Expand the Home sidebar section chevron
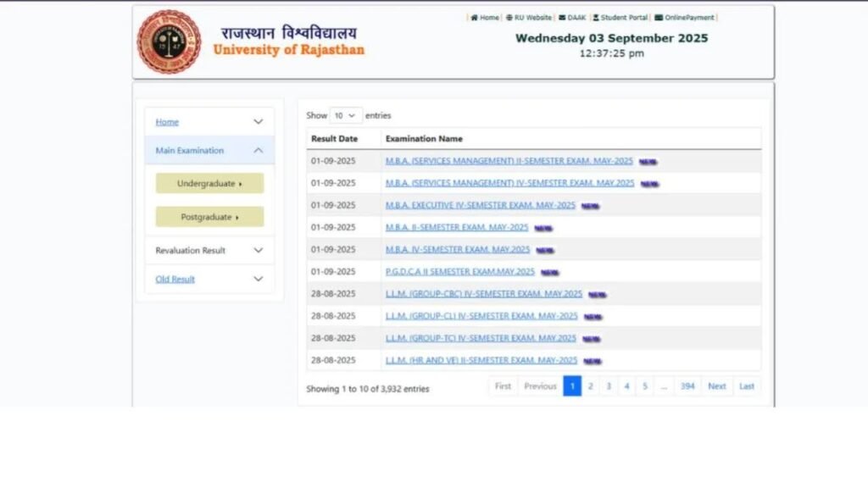This screenshot has height=488, width=868. click(258, 122)
